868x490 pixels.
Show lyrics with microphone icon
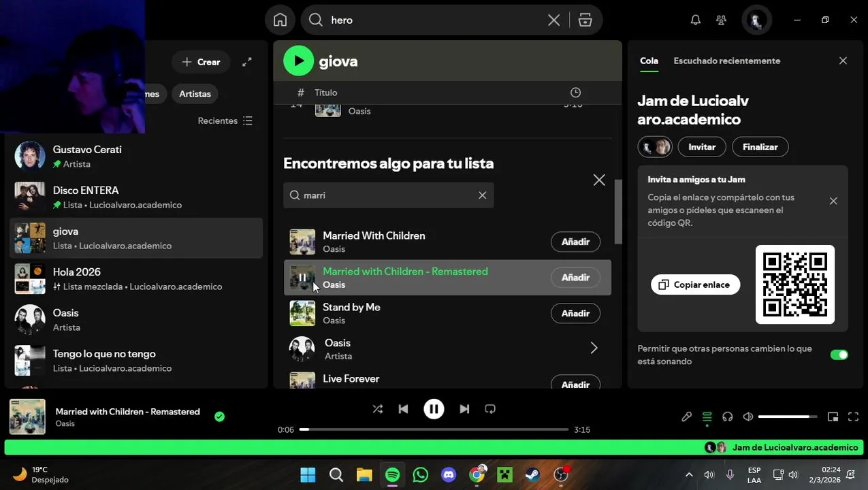[686, 416]
